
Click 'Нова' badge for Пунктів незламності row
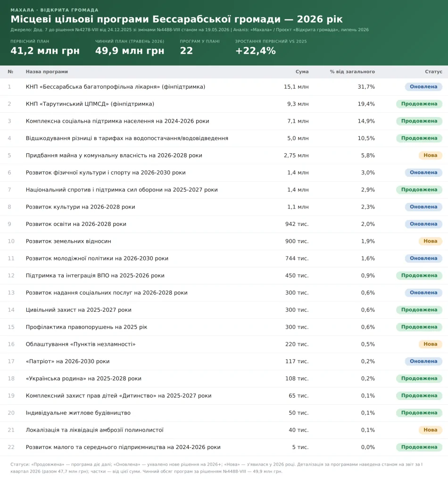(430, 344)
